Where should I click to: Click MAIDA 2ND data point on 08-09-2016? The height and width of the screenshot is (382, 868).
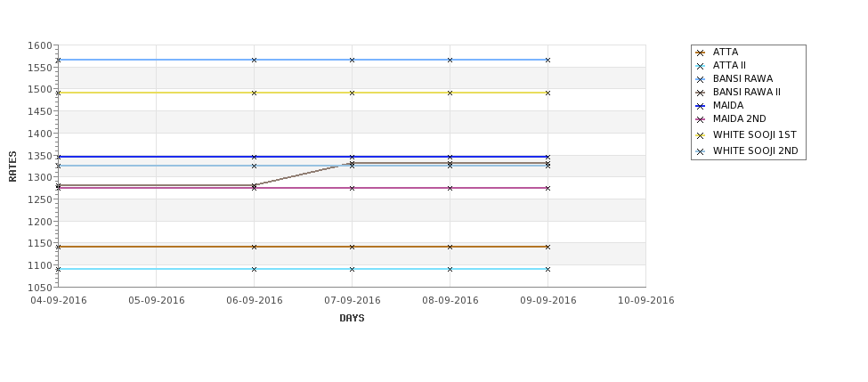coord(450,188)
